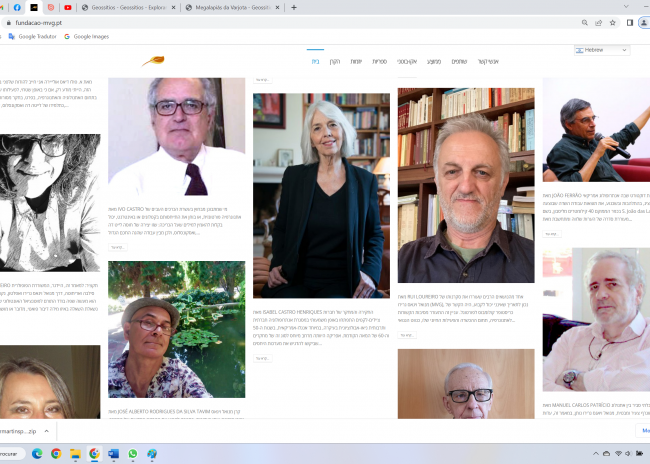This screenshot has width=650, height=464.
Task: Open the sixth navigation menu item
Action: pos(434,61)
